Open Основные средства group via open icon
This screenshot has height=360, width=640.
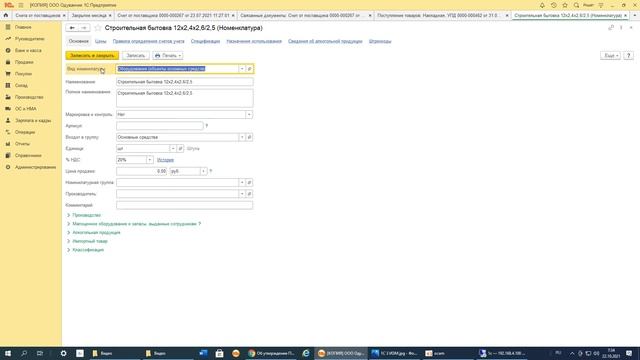point(249,137)
